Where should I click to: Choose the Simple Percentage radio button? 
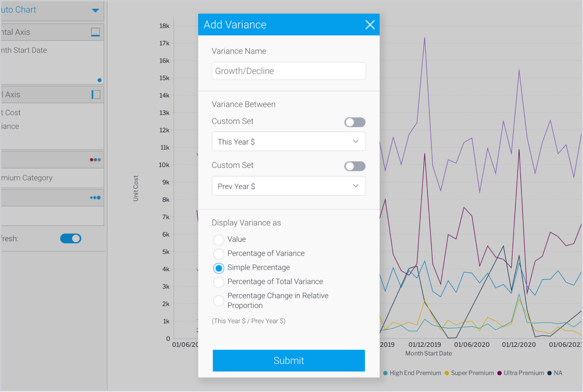219,268
